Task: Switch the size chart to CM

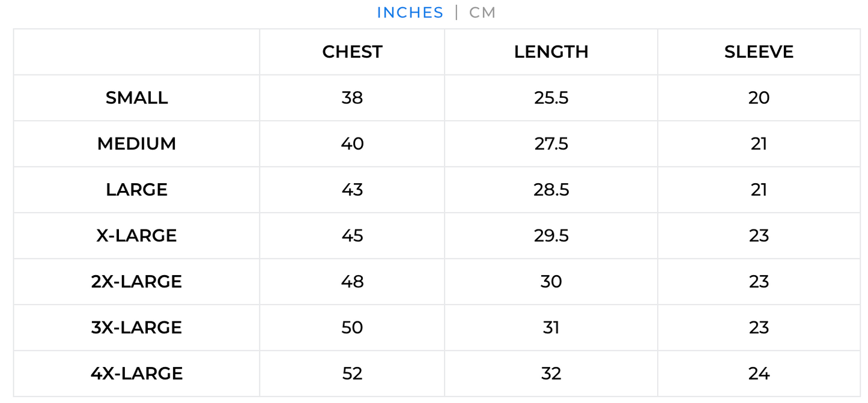Action: (482, 13)
